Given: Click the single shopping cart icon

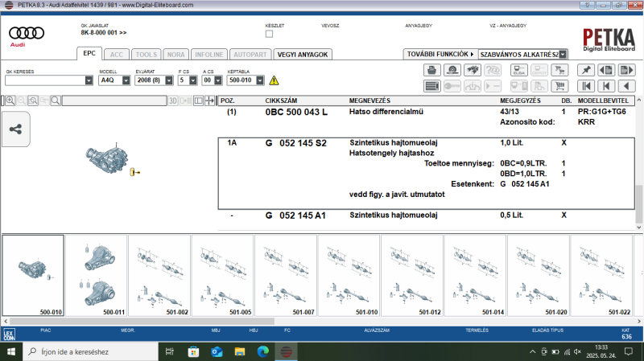Looking at the screenshot, I should [559, 86].
